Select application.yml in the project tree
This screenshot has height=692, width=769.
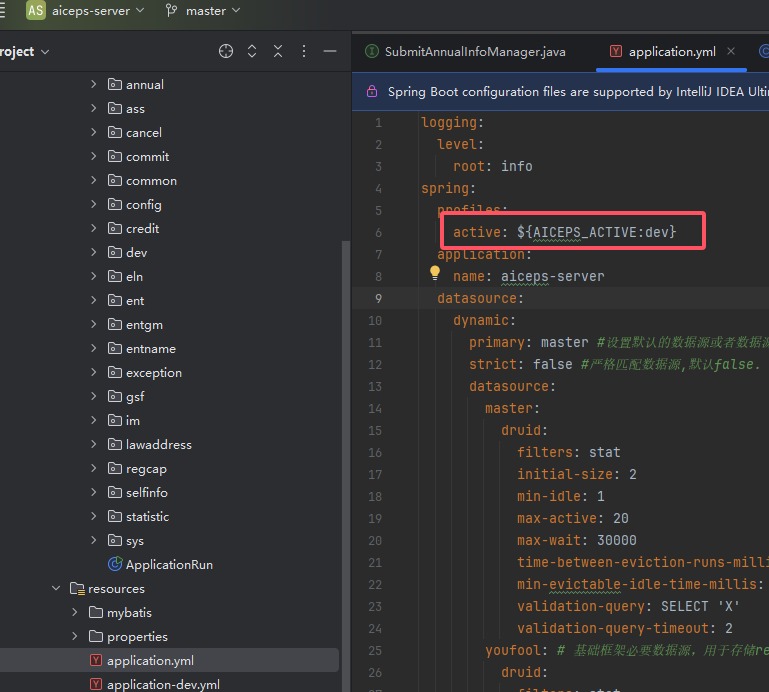[150, 661]
